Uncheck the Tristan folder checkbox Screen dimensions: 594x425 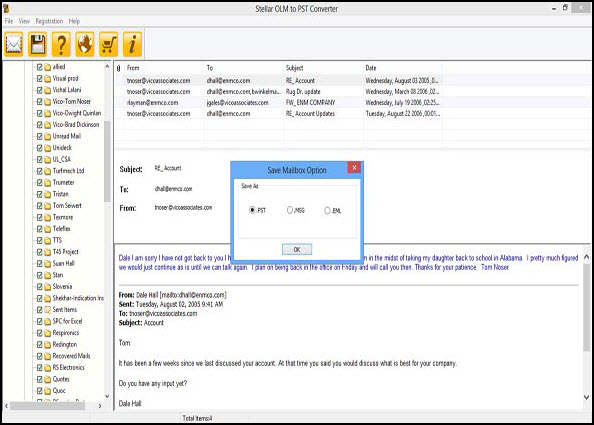point(39,194)
